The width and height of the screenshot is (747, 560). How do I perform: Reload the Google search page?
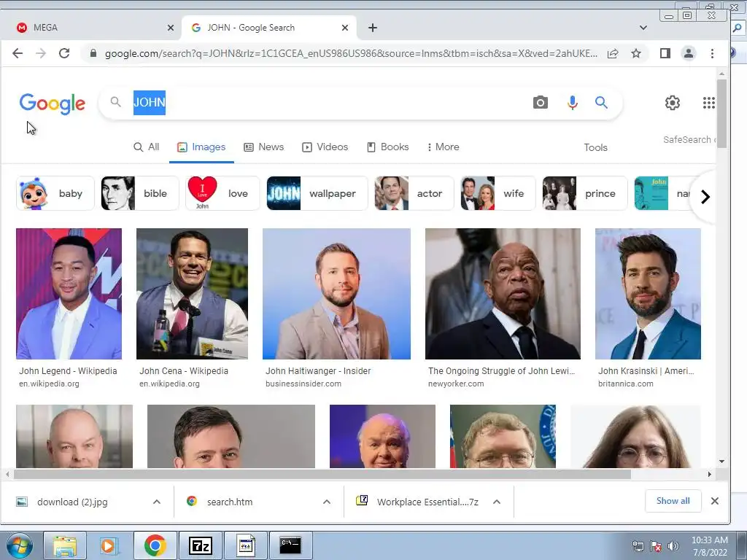64,53
